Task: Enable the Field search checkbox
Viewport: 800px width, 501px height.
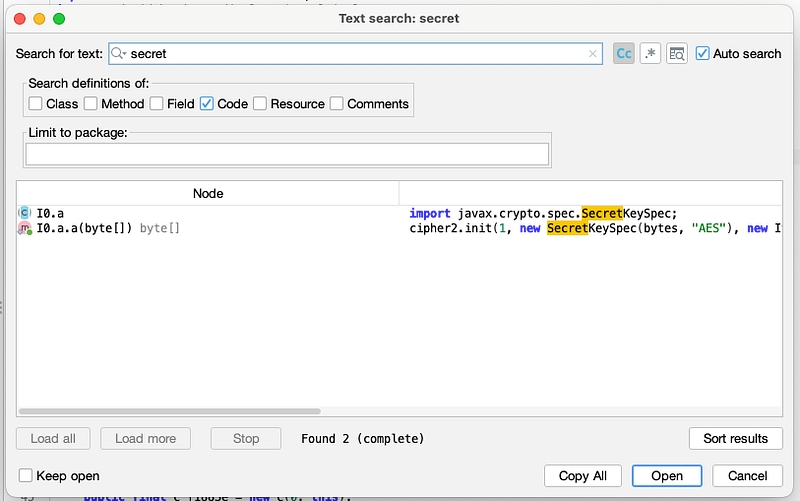Action: point(157,103)
